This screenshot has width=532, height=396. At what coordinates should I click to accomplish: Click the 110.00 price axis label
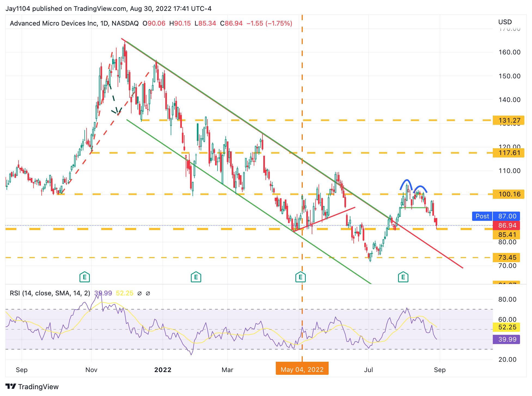(509, 171)
